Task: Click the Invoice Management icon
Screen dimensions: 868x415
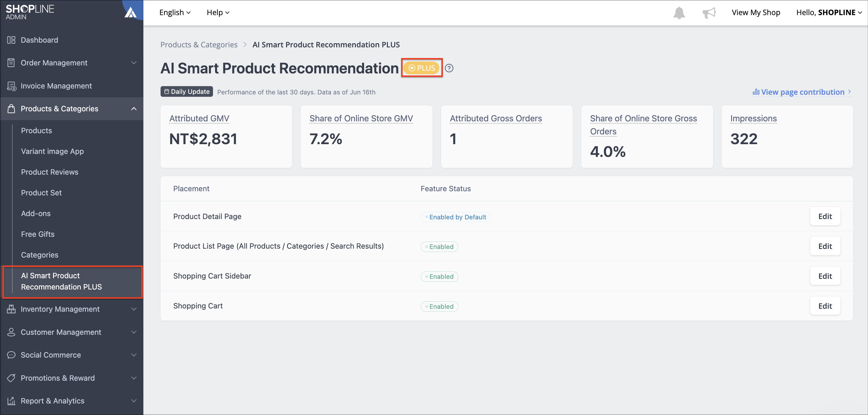Action: 12,86
